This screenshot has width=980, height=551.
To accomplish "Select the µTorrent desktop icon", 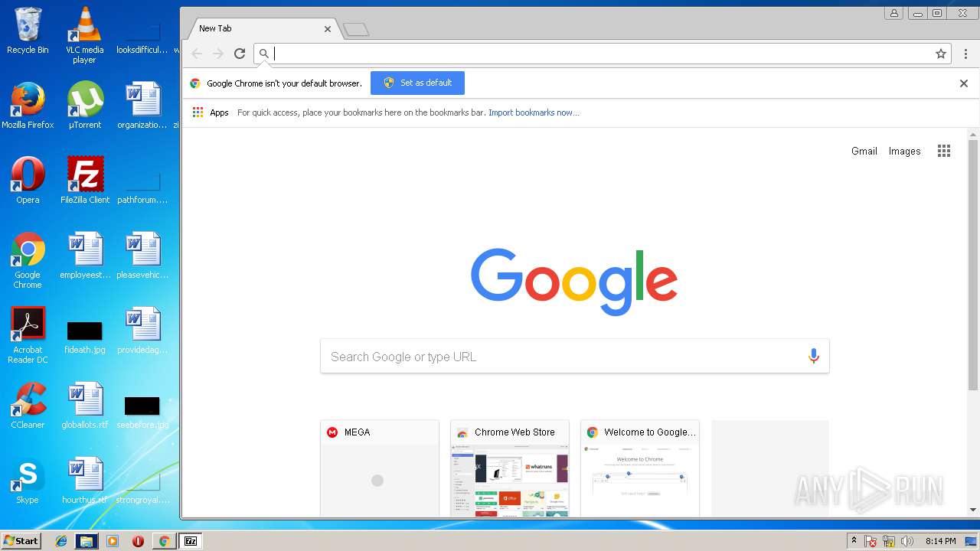I will point(84,106).
